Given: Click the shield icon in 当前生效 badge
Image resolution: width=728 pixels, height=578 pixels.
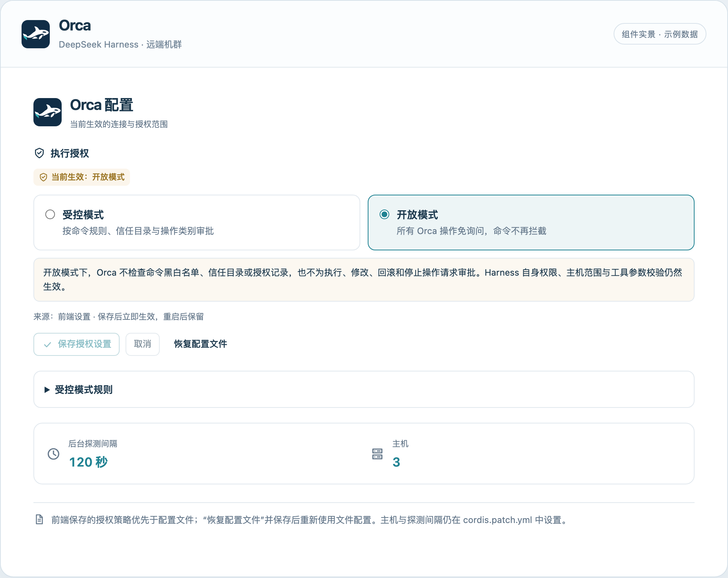Looking at the screenshot, I should click(x=43, y=177).
